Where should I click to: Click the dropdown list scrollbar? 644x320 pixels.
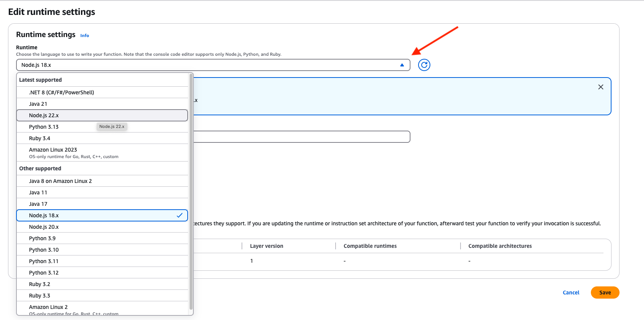pos(191,192)
